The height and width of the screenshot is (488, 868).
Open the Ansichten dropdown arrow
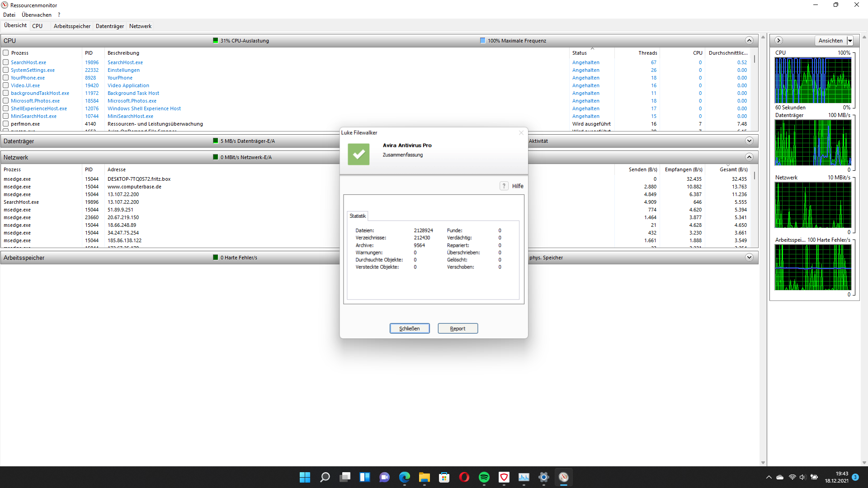click(850, 41)
